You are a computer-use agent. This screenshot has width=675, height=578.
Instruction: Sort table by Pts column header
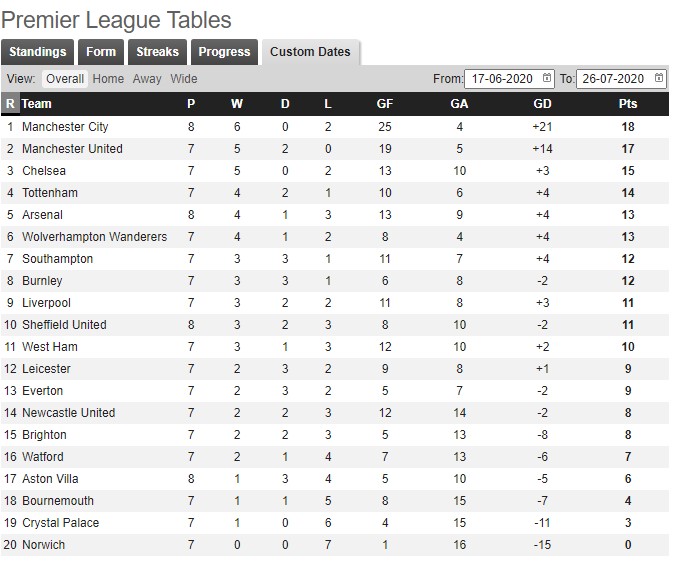pos(628,104)
